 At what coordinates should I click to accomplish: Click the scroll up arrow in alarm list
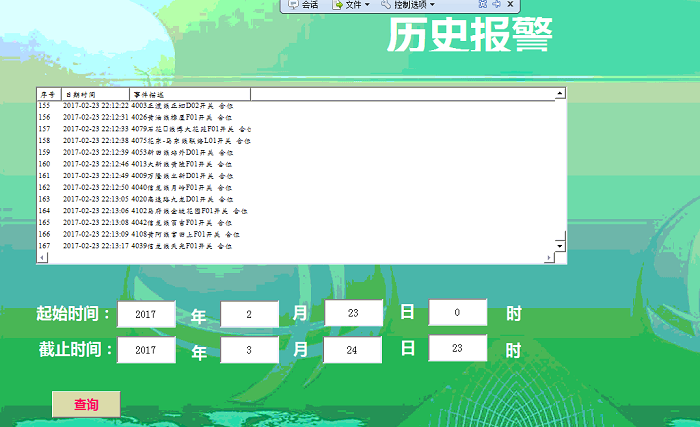[x=560, y=94]
